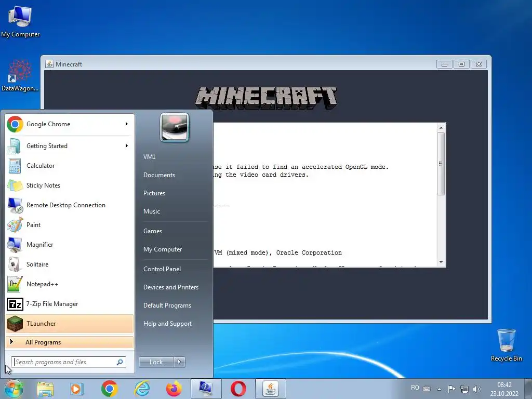Expand Getting Started submenu arrow

[127, 146]
